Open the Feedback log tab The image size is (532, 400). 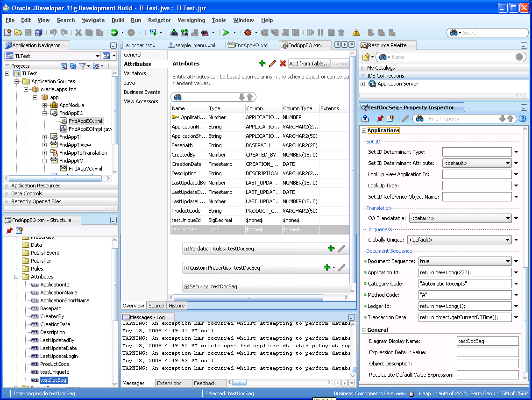pyautogui.click(x=205, y=383)
